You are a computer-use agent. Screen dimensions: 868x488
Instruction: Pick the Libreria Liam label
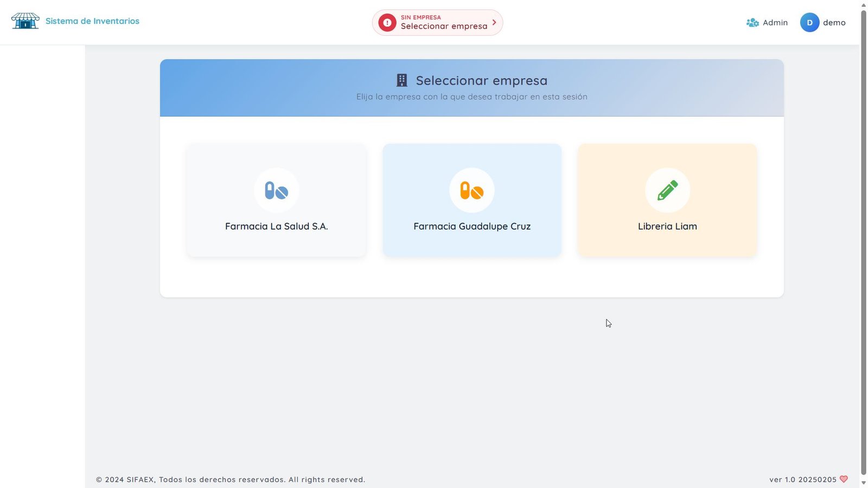tap(667, 226)
